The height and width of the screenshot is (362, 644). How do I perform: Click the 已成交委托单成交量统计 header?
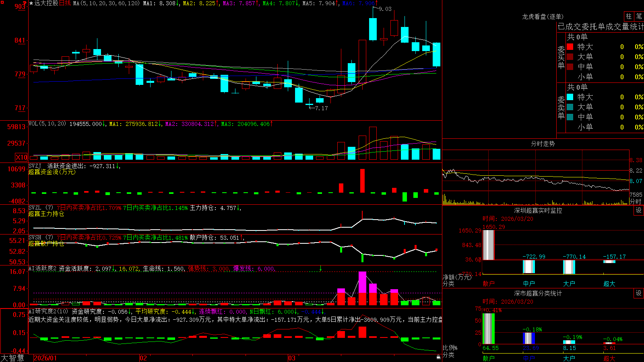click(x=601, y=27)
